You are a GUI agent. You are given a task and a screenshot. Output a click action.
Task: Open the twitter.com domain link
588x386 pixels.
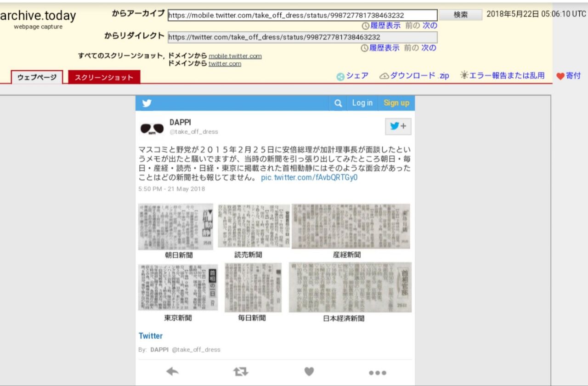225,64
